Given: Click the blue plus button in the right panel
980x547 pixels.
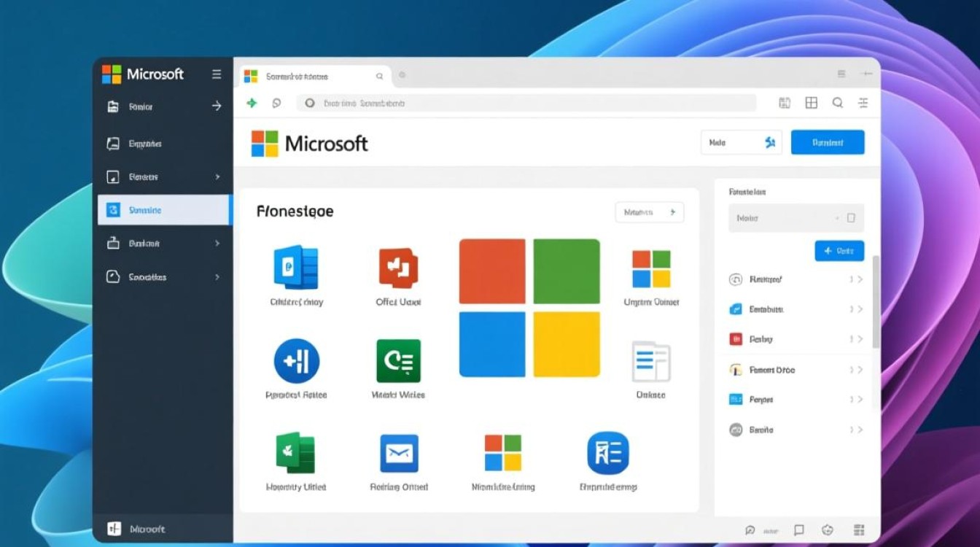Looking at the screenshot, I should pos(839,251).
